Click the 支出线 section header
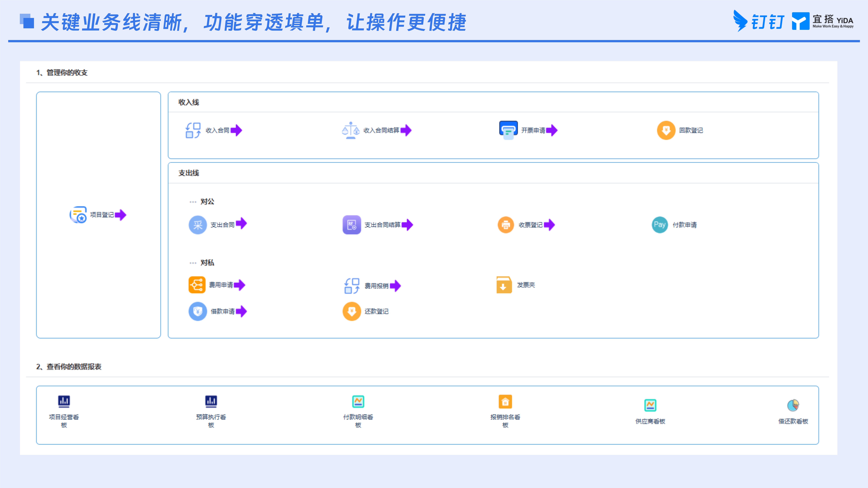The width and height of the screenshot is (868, 488). click(189, 173)
